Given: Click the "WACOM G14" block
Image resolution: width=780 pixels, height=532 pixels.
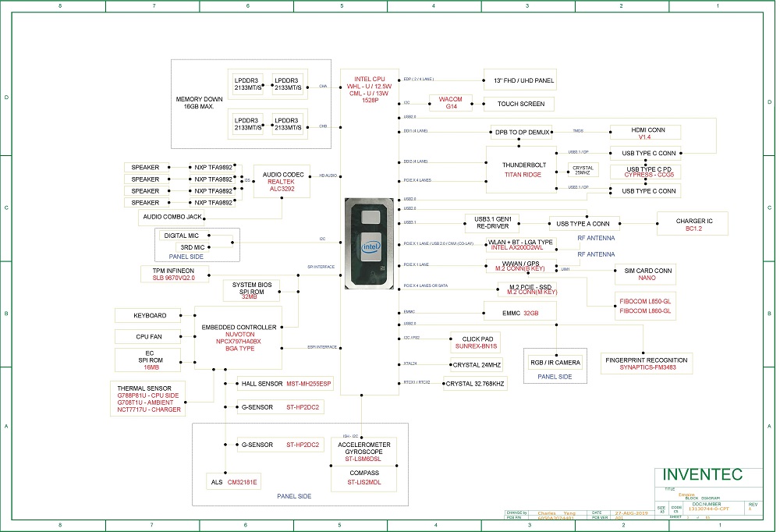Looking at the screenshot, I should [451, 103].
